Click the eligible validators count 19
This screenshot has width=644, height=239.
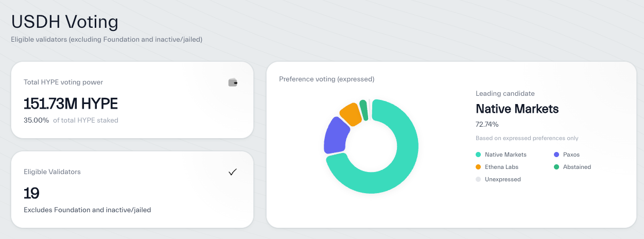pos(31,194)
